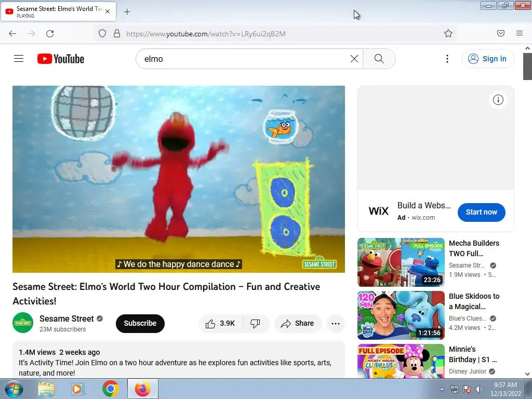Viewport: 532px width, 399px height.
Task: Open Blue Skidoos to a Magical... title
Action: pyautogui.click(x=474, y=301)
